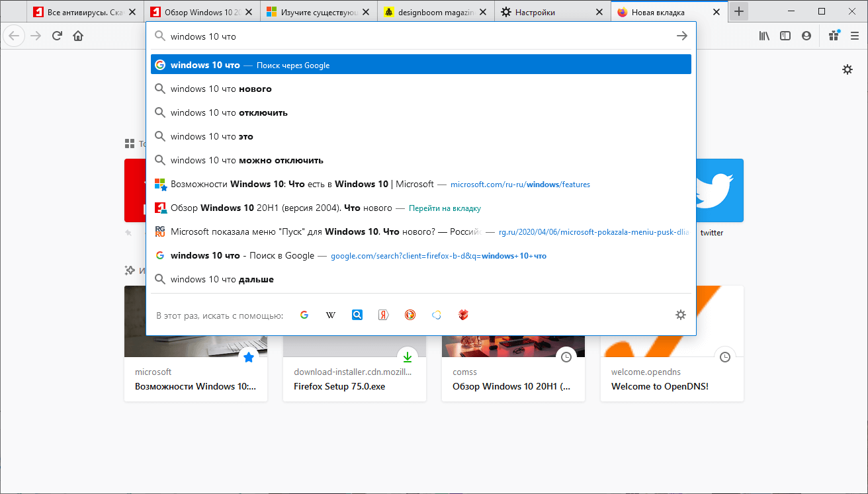Follow the microsoft.com/ru-ru/windows/features link
Viewport: 868px width, 494px height.
520,185
